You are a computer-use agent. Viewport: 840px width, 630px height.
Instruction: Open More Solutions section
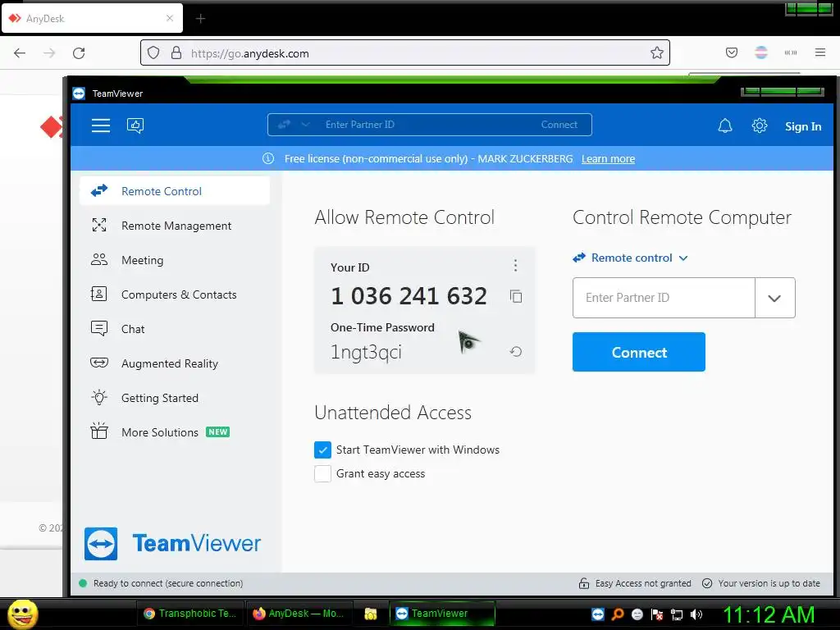point(175,431)
